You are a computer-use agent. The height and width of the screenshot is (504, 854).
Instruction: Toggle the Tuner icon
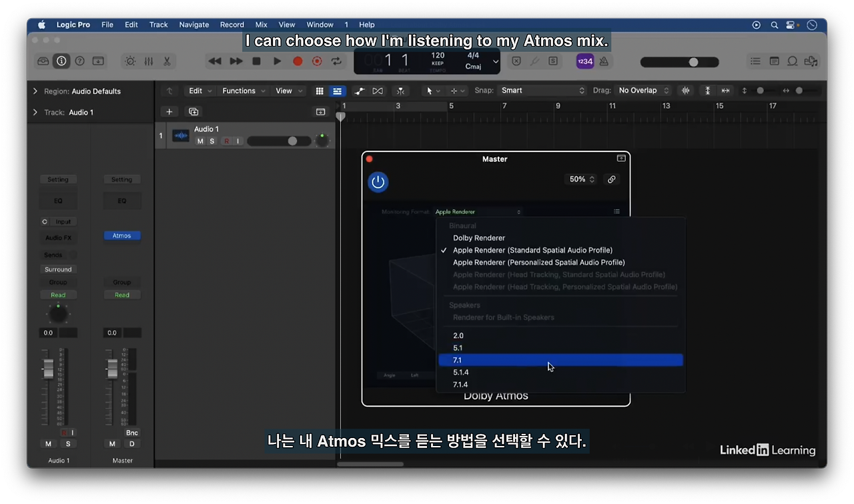(534, 61)
